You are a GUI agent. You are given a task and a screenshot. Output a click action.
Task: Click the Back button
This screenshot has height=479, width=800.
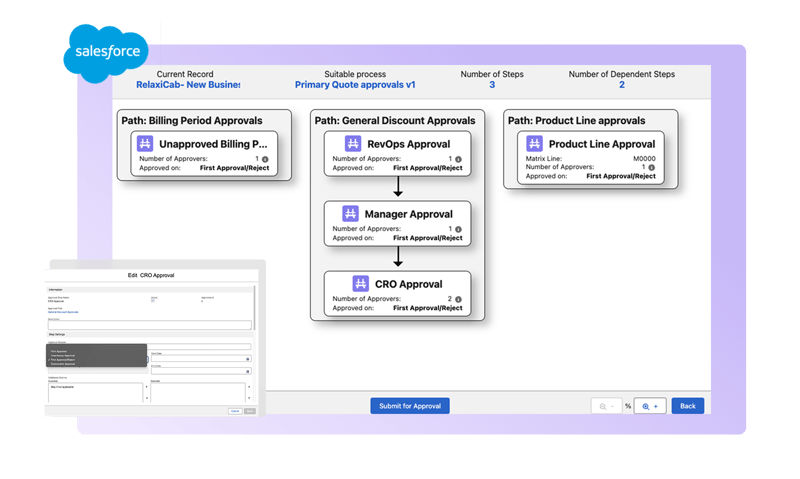point(688,406)
